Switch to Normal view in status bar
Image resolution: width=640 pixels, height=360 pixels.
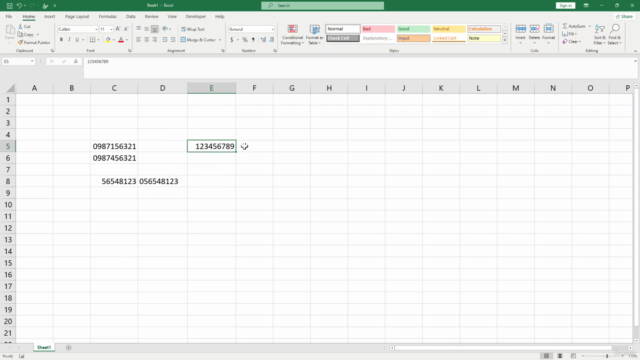(546, 356)
